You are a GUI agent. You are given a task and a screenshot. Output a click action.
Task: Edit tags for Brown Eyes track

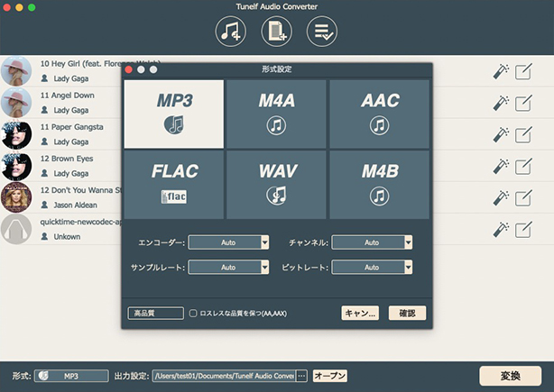[x=523, y=166]
